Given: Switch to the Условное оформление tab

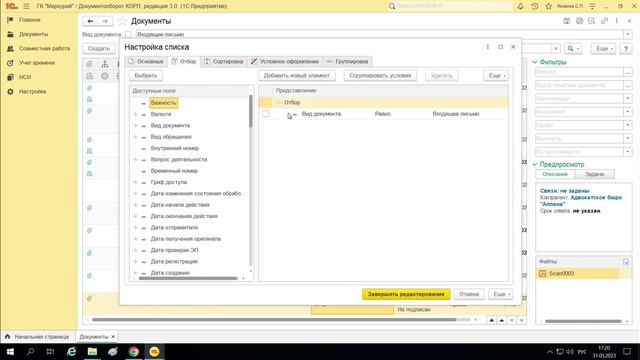Looking at the screenshot, I should [285, 61].
